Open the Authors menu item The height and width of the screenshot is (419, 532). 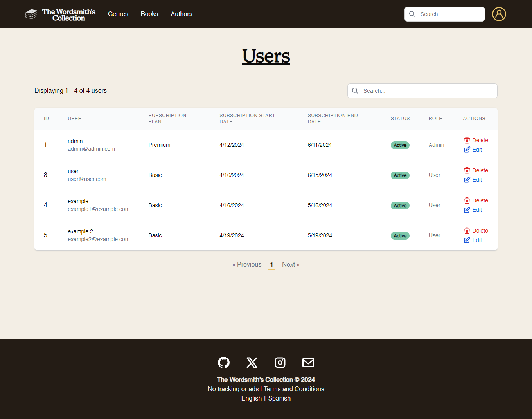182,14
